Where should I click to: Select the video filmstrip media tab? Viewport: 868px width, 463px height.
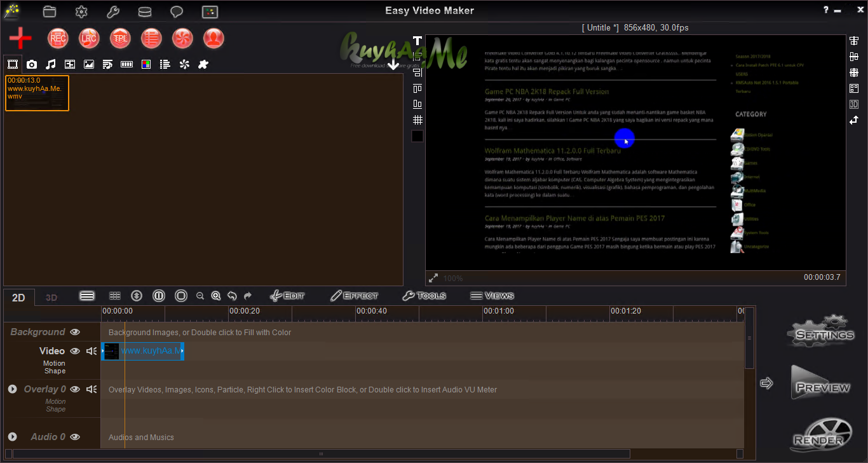click(x=12, y=64)
